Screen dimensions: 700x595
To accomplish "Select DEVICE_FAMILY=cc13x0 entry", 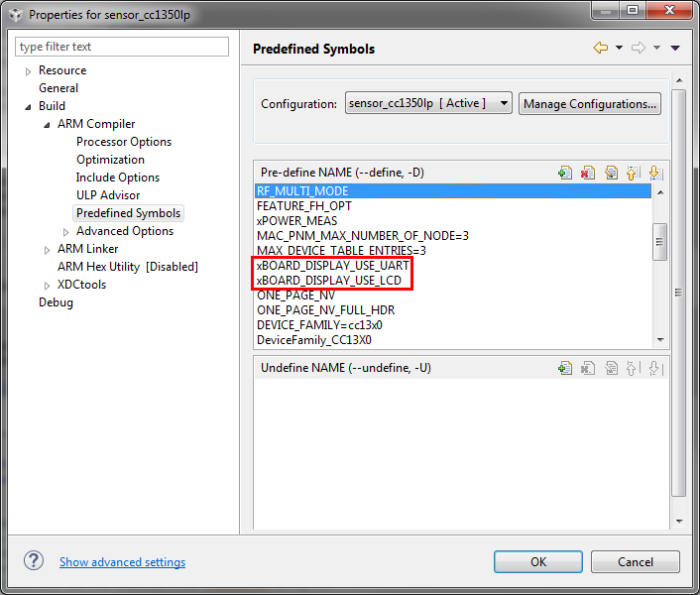I will tap(453, 325).
